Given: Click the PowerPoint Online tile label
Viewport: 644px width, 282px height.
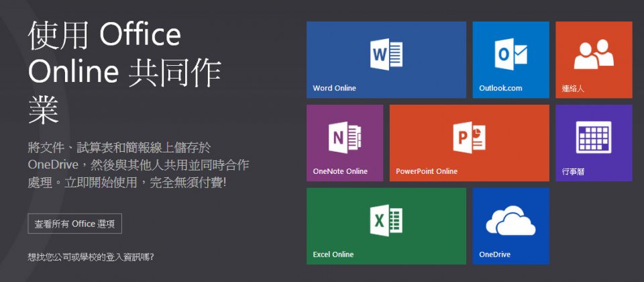Looking at the screenshot, I should coord(427,171).
